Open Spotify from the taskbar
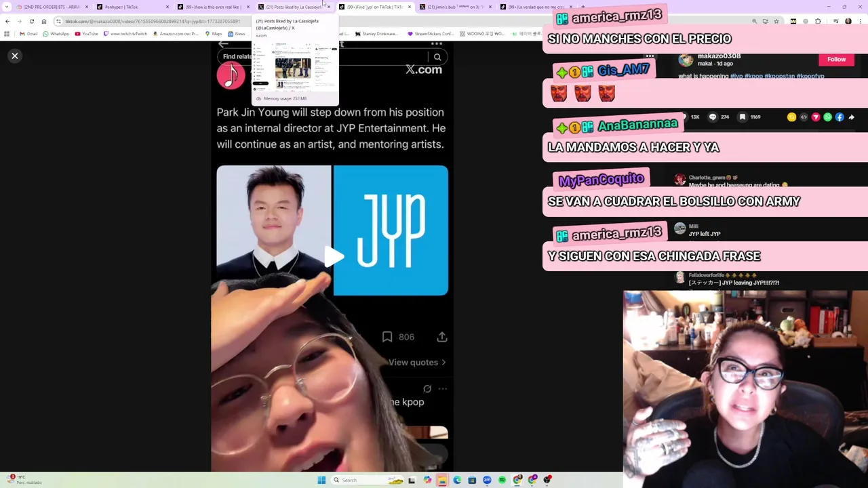 (x=502, y=480)
